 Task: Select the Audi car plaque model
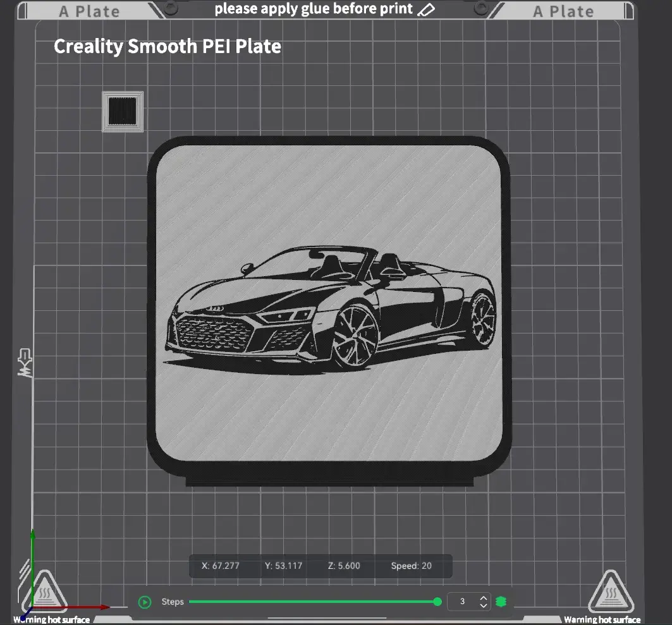point(329,310)
